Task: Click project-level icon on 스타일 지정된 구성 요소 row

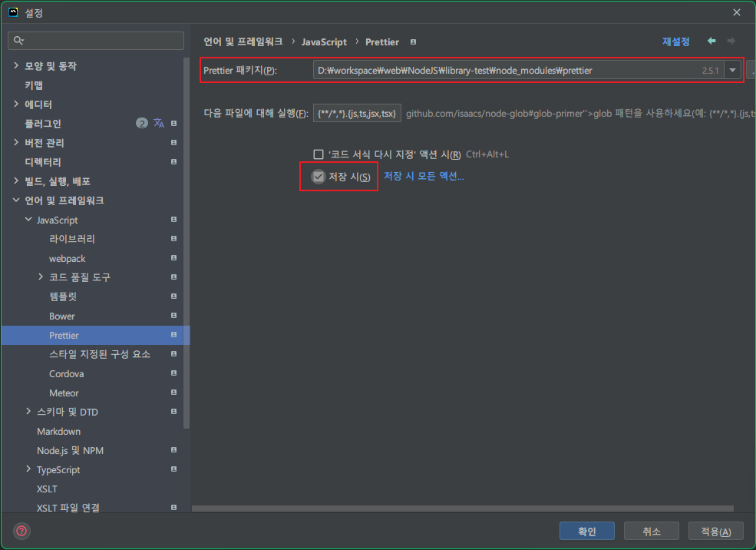Action: [173, 354]
